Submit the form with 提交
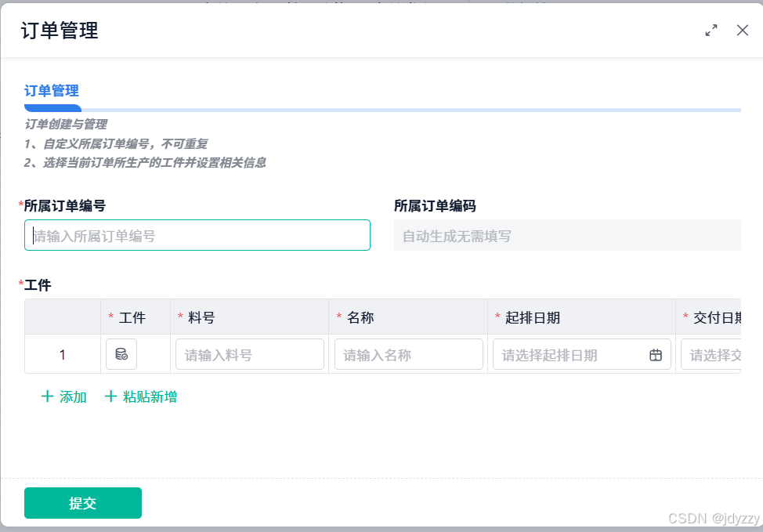763x532 pixels. click(x=83, y=503)
